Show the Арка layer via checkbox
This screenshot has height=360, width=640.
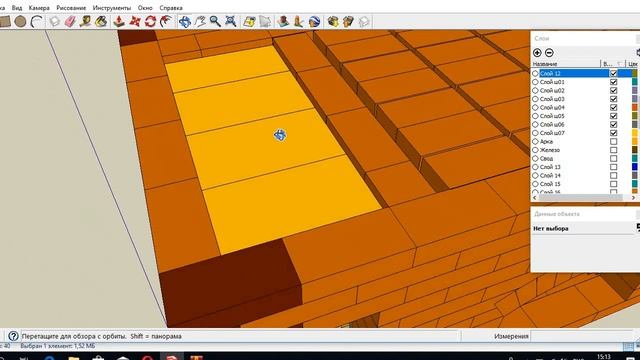(613, 141)
